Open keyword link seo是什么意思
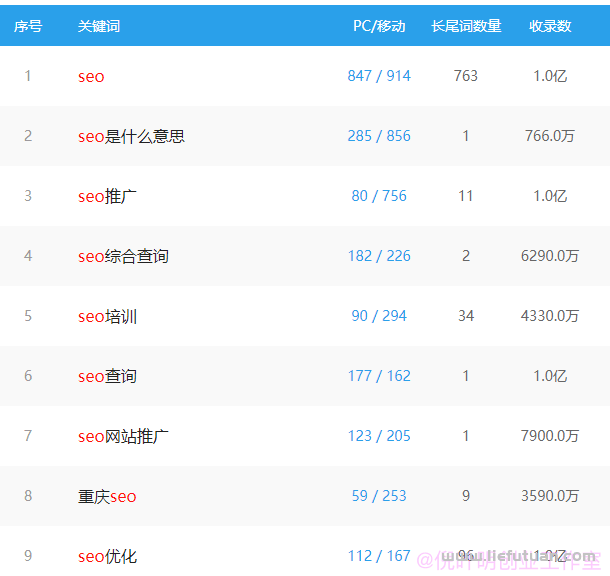 click(x=131, y=136)
